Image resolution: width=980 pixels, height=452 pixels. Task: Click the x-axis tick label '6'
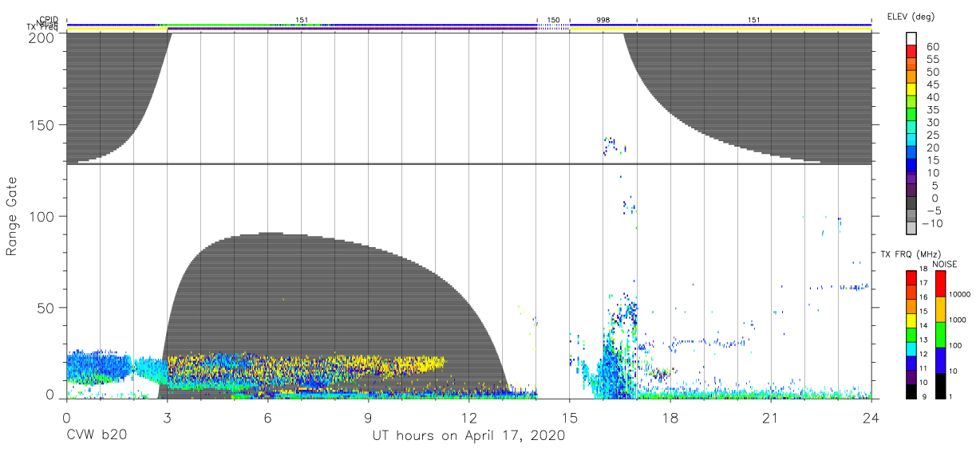tap(267, 418)
